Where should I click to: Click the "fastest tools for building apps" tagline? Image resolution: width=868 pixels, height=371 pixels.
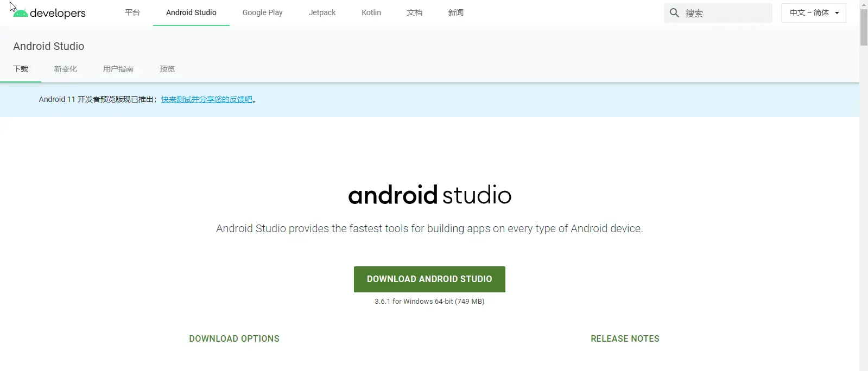(429, 228)
